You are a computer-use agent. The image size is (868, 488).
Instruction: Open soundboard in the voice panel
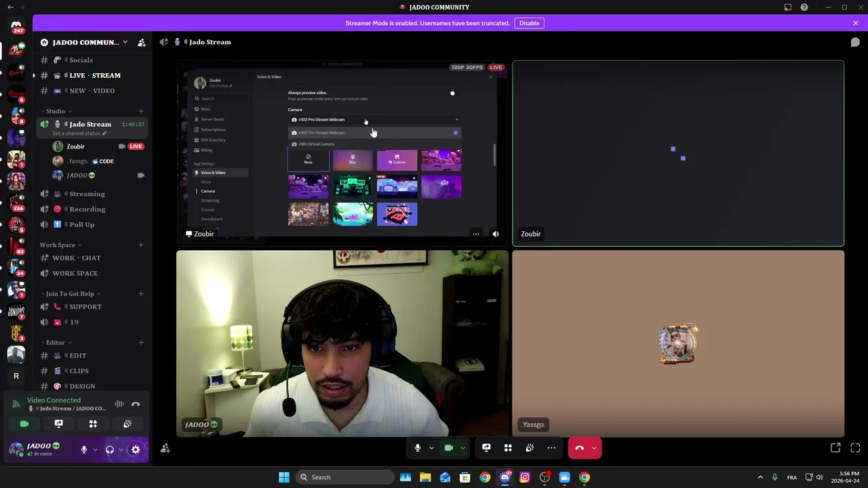pos(127,424)
